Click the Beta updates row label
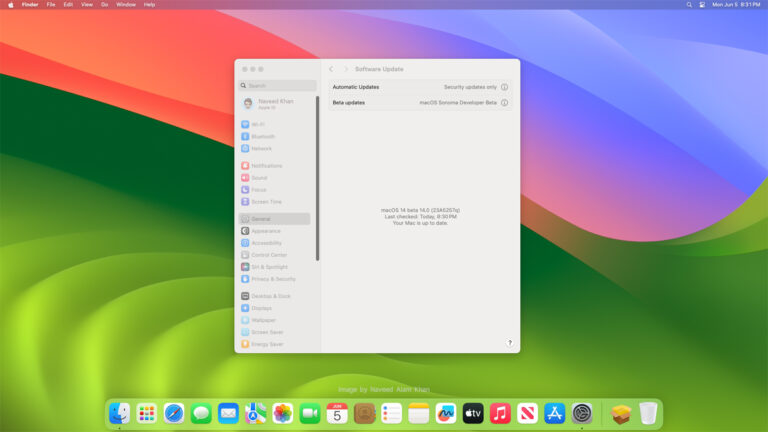768x432 pixels. (349, 103)
